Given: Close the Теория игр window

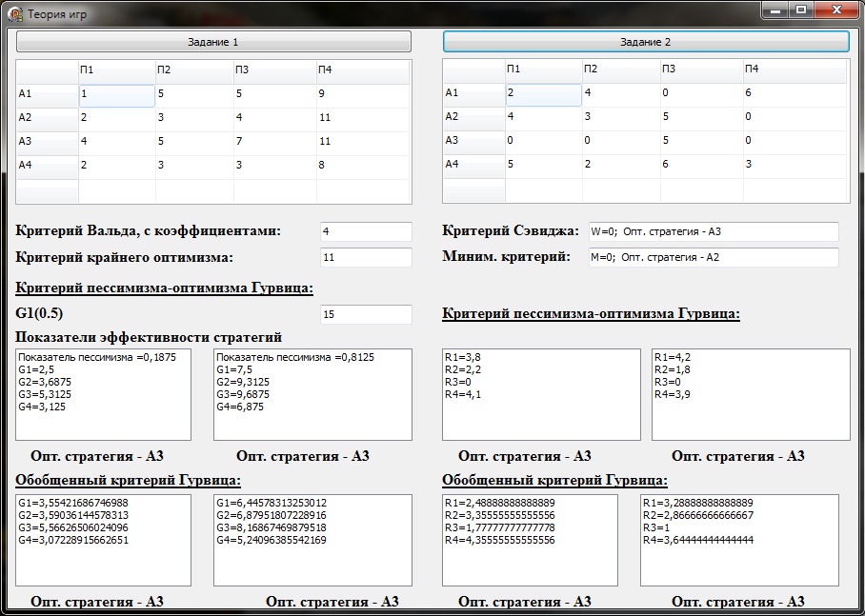Looking at the screenshot, I should click(836, 10).
